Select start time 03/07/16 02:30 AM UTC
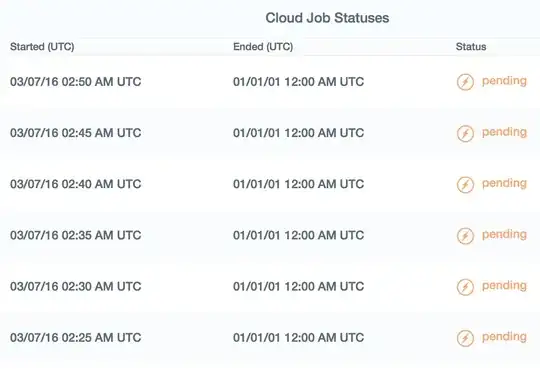The height and width of the screenshot is (369, 540). pyautogui.click(x=75, y=286)
